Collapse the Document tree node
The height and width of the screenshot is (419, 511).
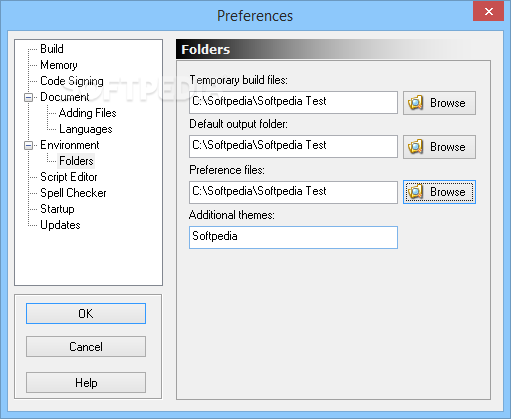[x=29, y=97]
